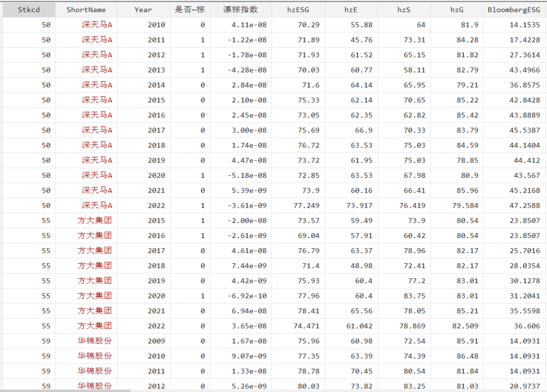Click the 3.00e-08 cell
This screenshot has height=392, width=547.
241,130
